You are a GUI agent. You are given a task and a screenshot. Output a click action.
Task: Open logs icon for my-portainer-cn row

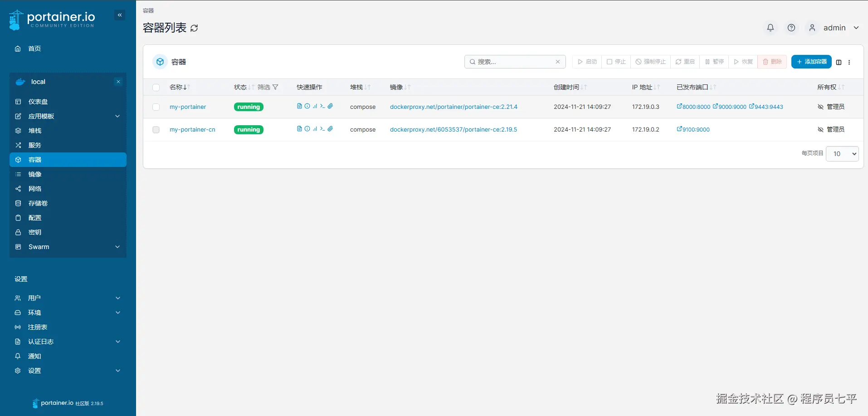coord(299,129)
